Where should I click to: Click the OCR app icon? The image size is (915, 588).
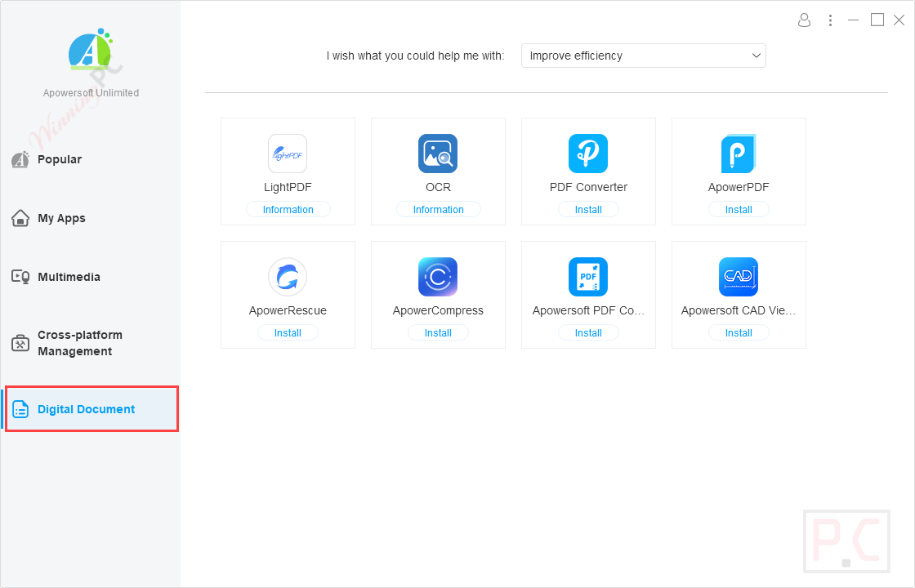click(438, 154)
